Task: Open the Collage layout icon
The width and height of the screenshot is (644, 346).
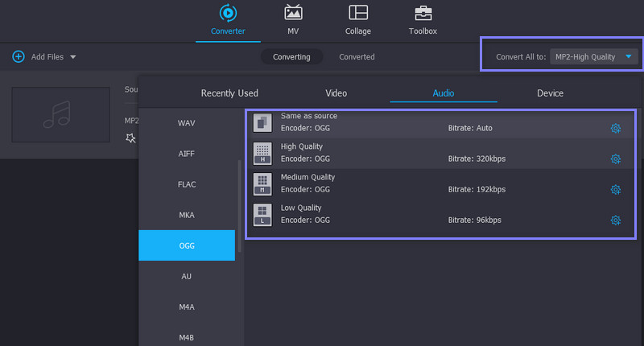Action: 358,14
